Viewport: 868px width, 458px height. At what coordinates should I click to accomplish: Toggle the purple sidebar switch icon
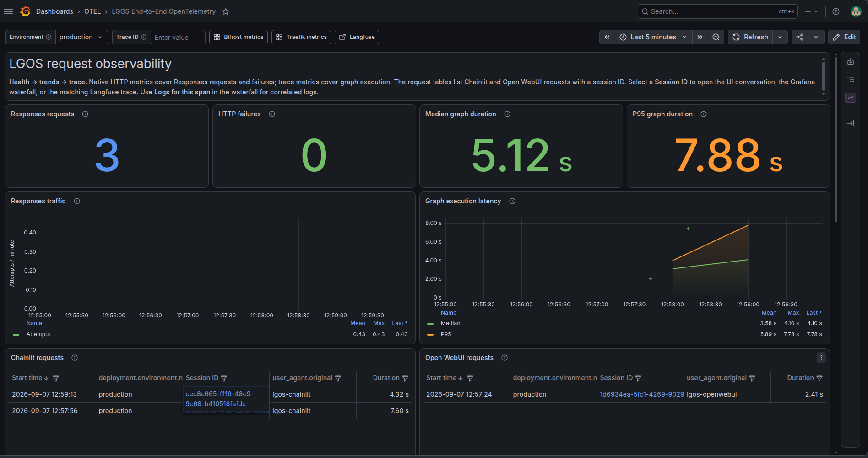[851, 98]
